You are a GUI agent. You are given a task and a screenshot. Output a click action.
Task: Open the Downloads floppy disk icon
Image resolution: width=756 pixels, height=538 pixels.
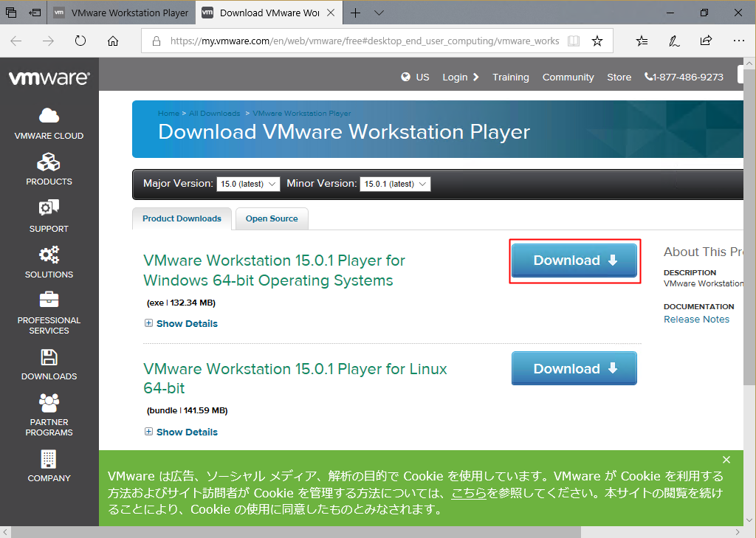[49, 357]
